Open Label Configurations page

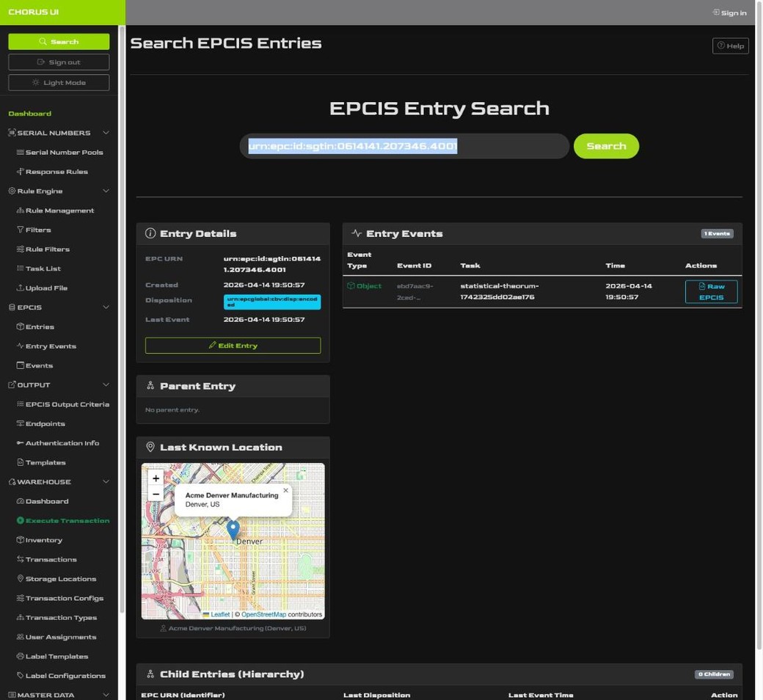[61, 676]
